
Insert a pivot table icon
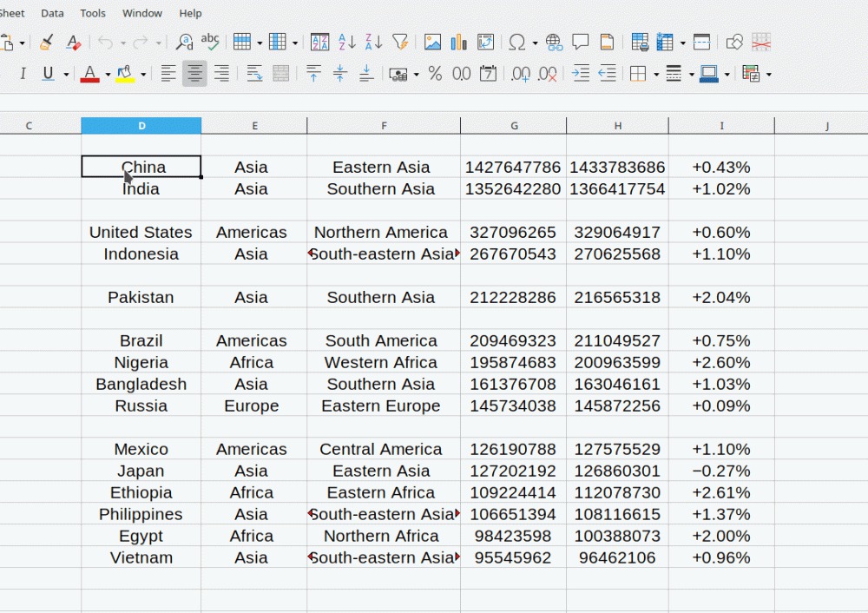click(485, 42)
